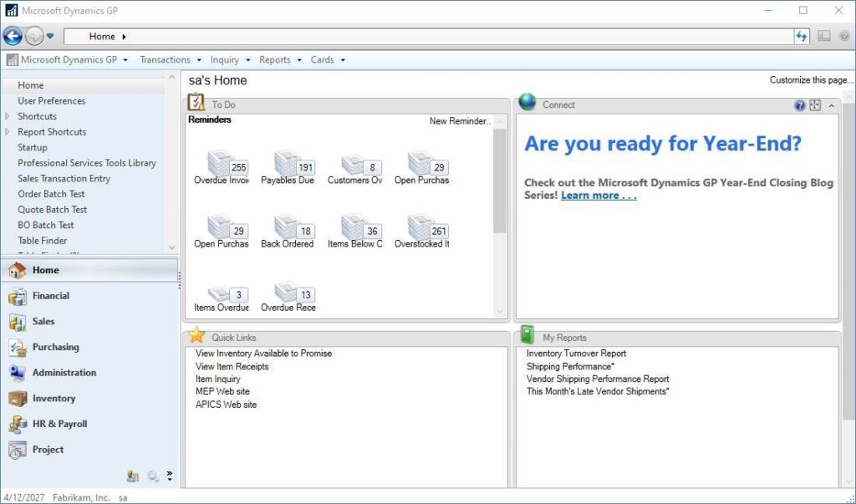This screenshot has height=504, width=856.
Task: Click the Connect globe icon
Action: click(527, 102)
